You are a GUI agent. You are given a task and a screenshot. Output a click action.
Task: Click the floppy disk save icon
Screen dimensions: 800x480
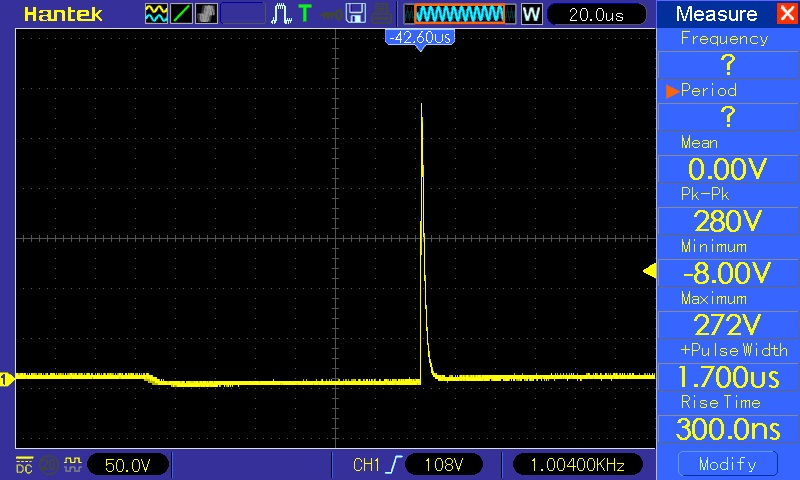click(x=356, y=14)
